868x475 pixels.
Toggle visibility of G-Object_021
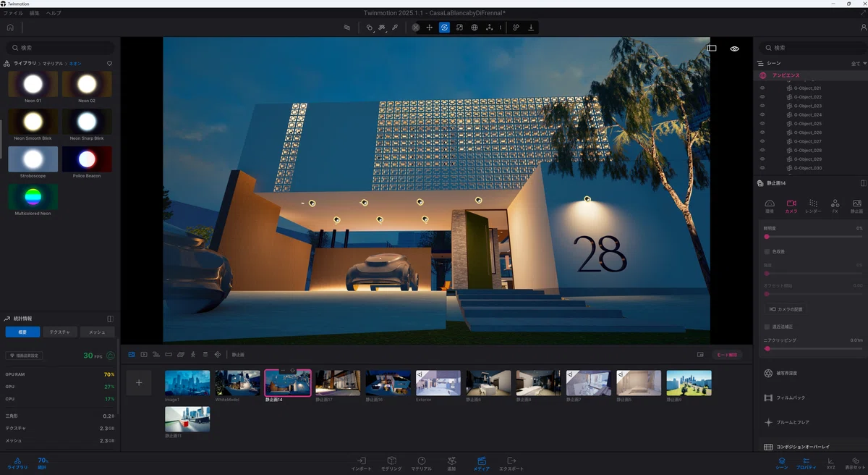tap(762, 88)
